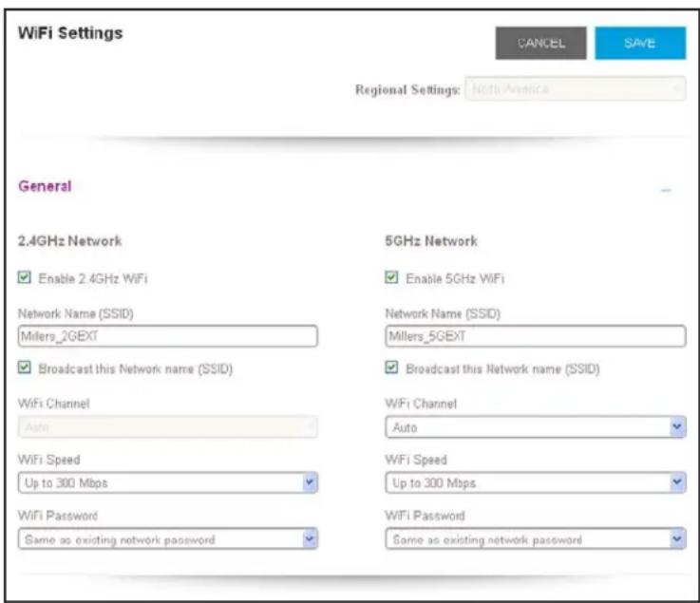Toggle the Enable 5GHz WiFi checkbox
The height and width of the screenshot is (603, 700).
click(391, 277)
